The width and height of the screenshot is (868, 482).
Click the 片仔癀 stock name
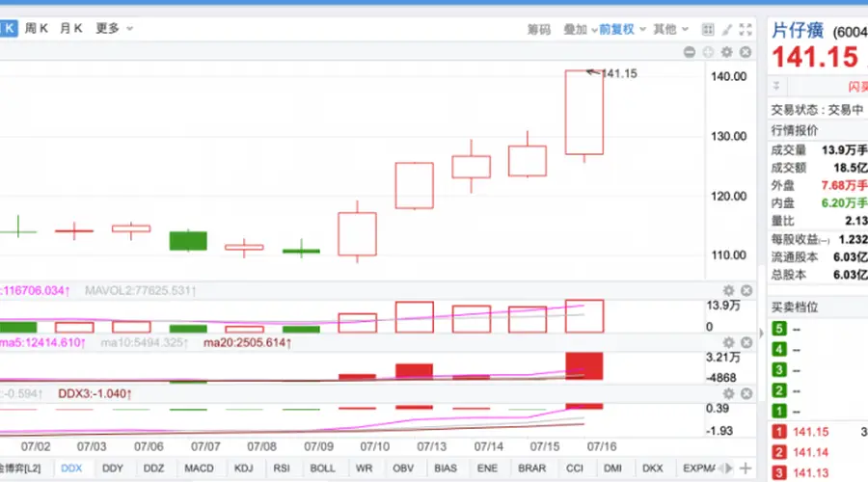[798, 31]
